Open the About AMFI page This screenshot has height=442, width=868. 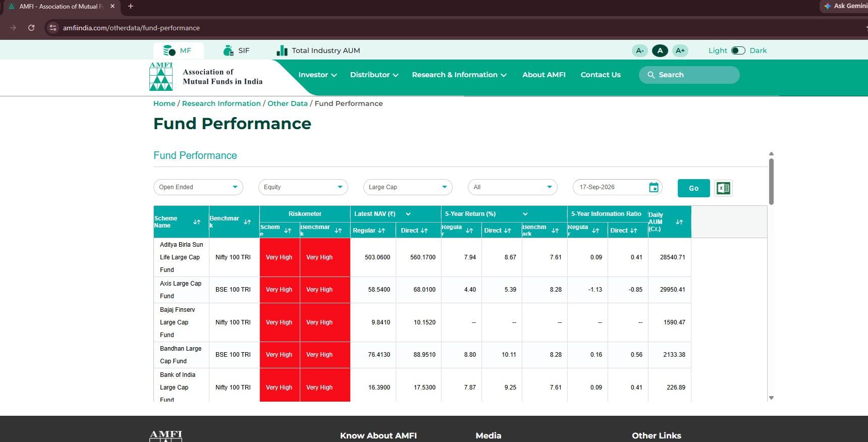click(544, 75)
